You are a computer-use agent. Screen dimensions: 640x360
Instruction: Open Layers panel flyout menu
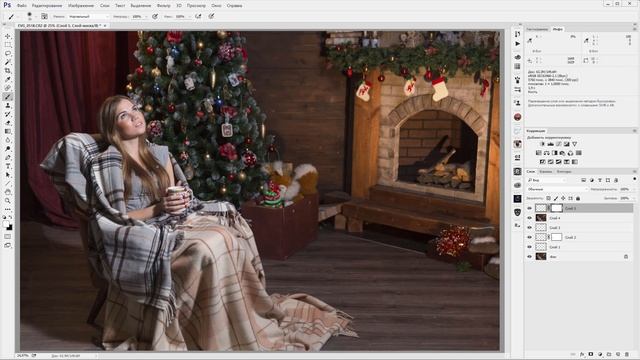coord(635,171)
